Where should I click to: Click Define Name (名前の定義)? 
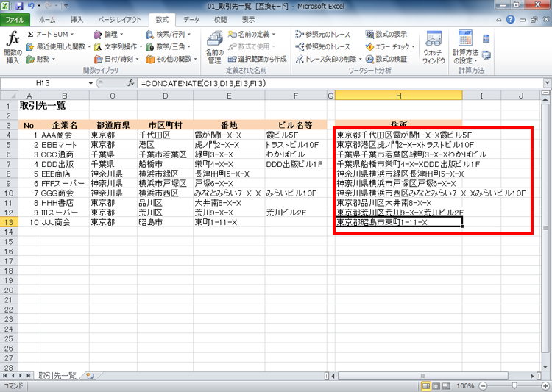252,34
